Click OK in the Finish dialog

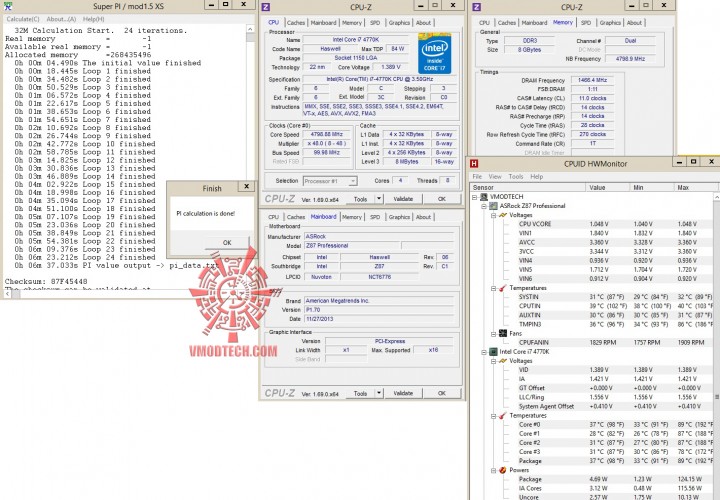[x=227, y=242]
